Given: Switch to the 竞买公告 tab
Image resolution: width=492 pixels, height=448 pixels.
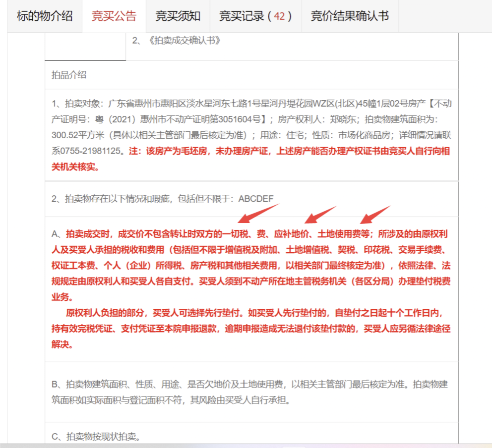Looking at the screenshot, I should [x=114, y=16].
